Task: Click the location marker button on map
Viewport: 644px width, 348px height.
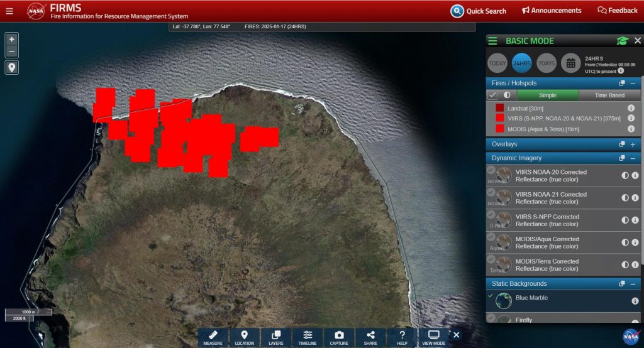Action: point(11,67)
